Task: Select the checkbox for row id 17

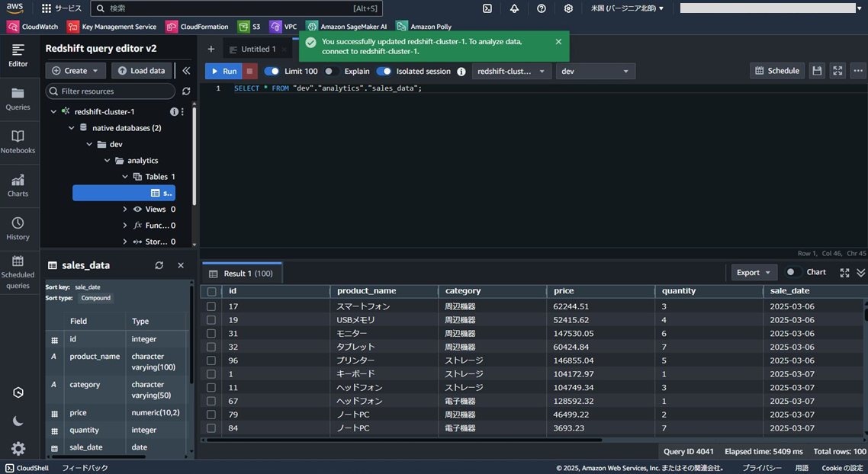Action: click(x=211, y=306)
